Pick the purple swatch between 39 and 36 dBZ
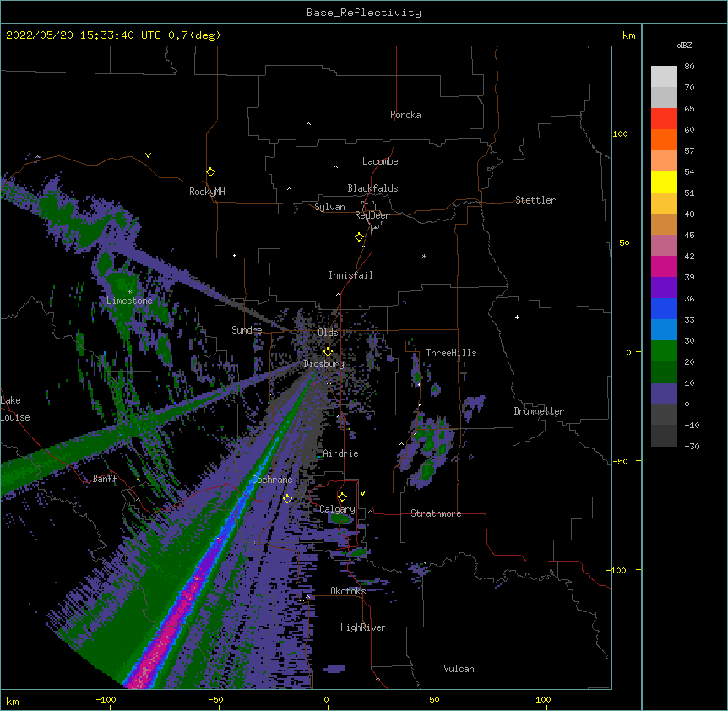The image size is (728, 711). tap(664, 288)
